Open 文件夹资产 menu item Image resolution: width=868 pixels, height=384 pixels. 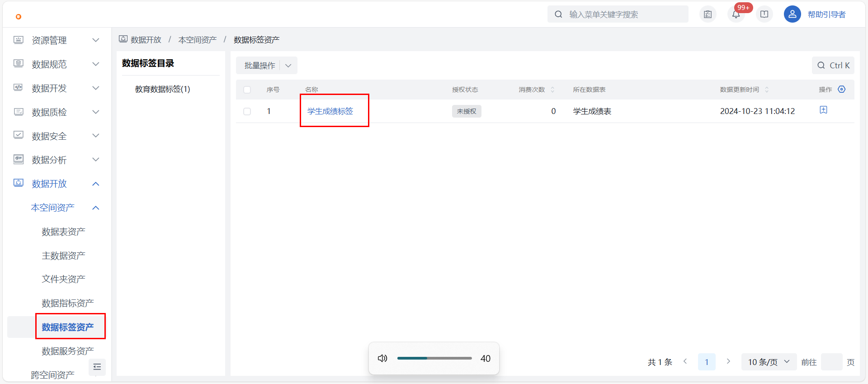pyautogui.click(x=63, y=279)
